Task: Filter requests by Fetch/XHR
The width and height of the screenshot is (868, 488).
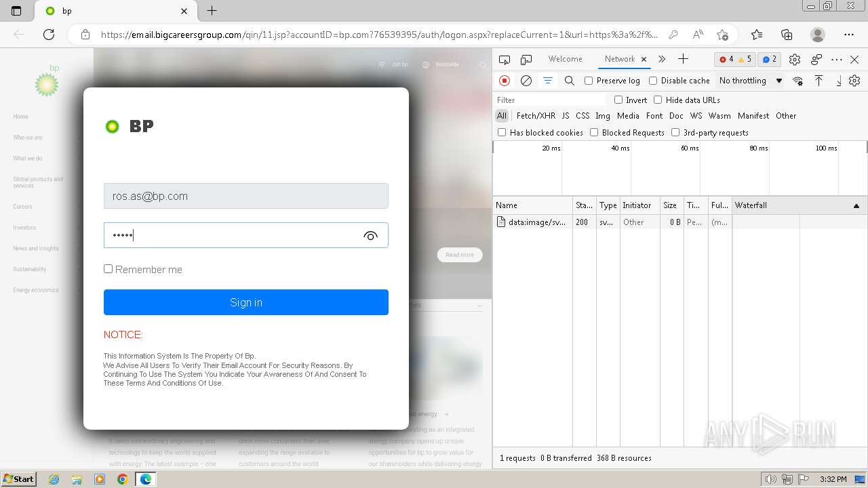Action: pyautogui.click(x=536, y=116)
